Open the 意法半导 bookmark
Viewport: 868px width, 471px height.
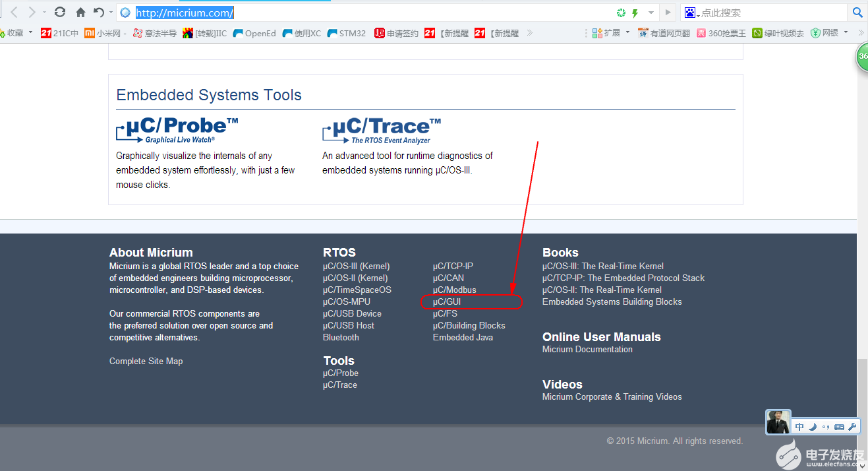pos(154,33)
